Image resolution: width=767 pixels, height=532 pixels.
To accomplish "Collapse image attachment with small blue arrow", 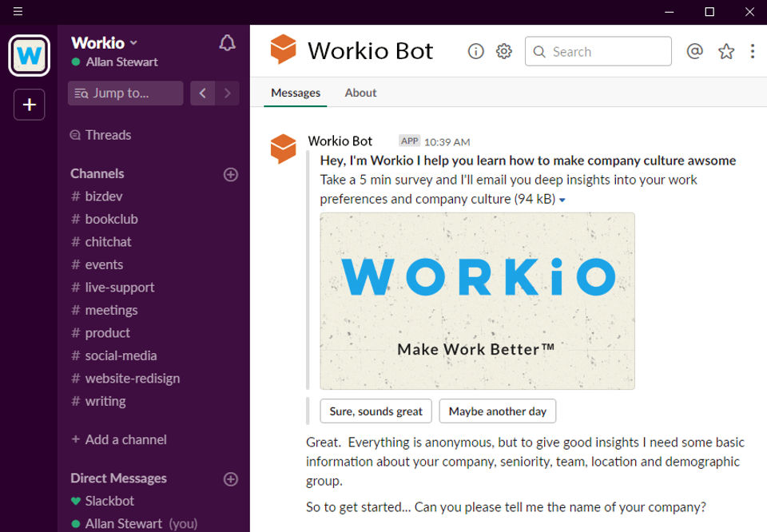I will [562, 200].
